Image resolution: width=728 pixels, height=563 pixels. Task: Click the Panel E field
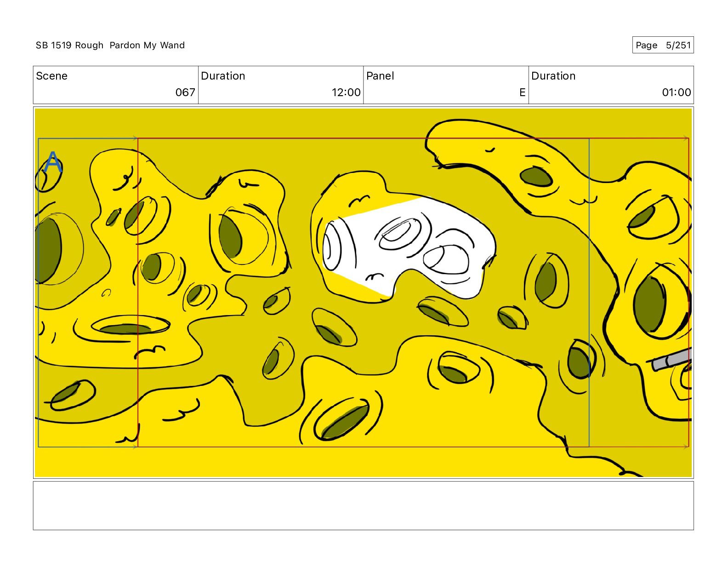(446, 85)
